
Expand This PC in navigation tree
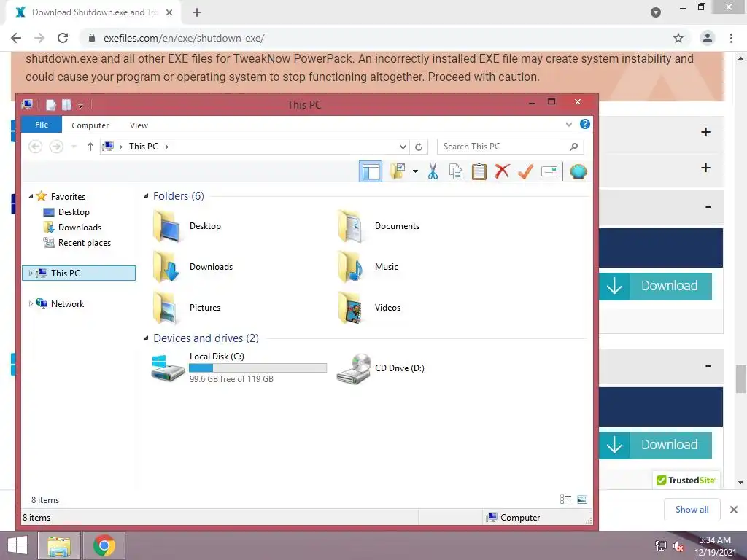coord(31,273)
